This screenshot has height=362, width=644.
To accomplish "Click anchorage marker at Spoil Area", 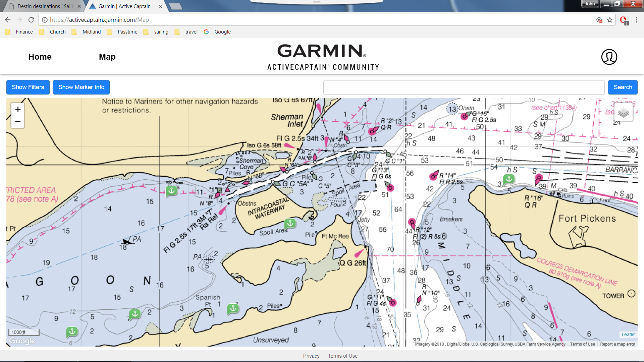I will [x=290, y=223].
